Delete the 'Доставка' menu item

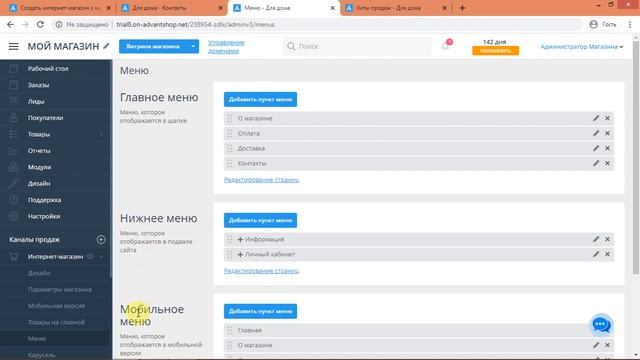[x=607, y=148]
